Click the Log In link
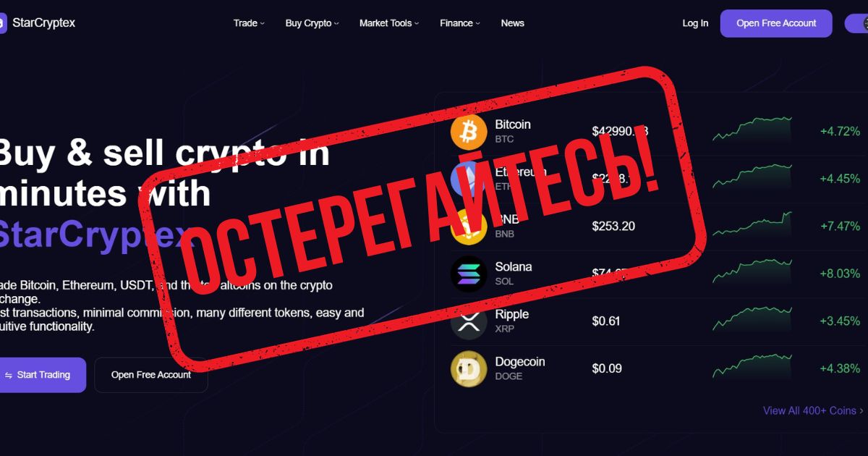The height and width of the screenshot is (456, 868). [x=695, y=23]
